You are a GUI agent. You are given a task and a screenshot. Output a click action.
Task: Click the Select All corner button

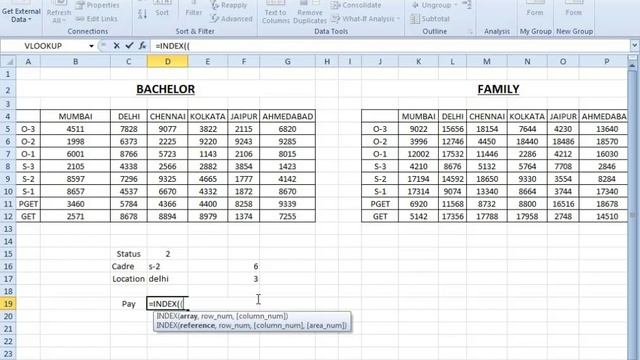8,62
